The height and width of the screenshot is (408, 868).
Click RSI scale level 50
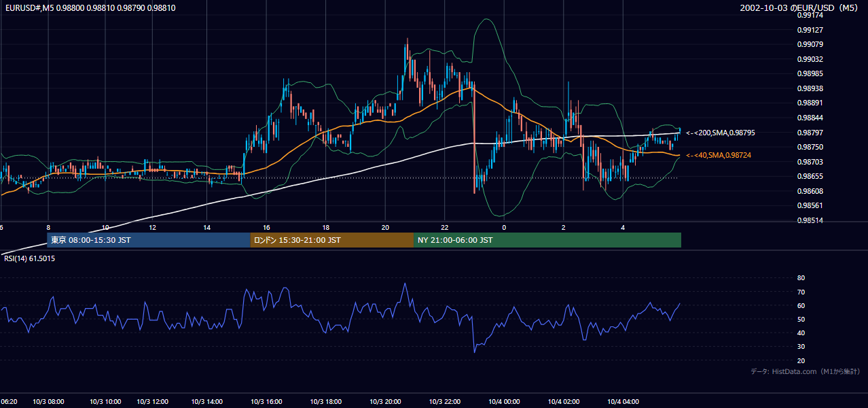point(801,319)
